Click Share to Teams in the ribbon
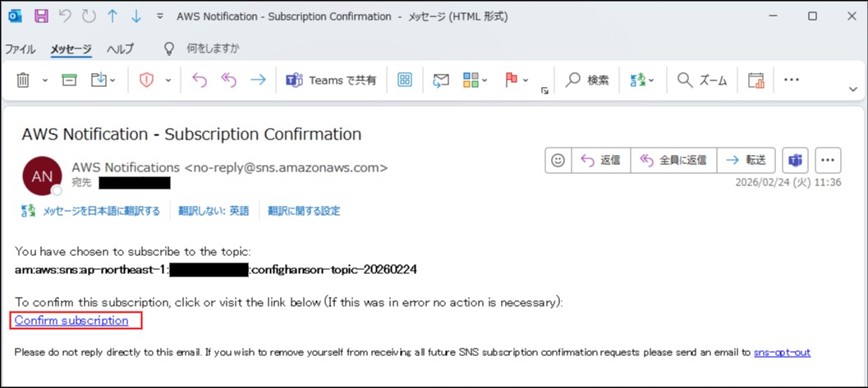The image size is (868, 388). coord(331,80)
